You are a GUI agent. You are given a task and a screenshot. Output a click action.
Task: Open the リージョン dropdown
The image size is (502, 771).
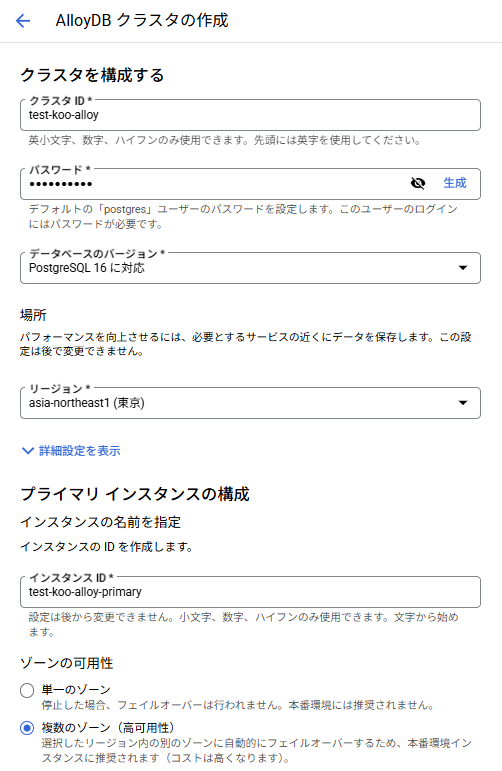click(x=250, y=403)
